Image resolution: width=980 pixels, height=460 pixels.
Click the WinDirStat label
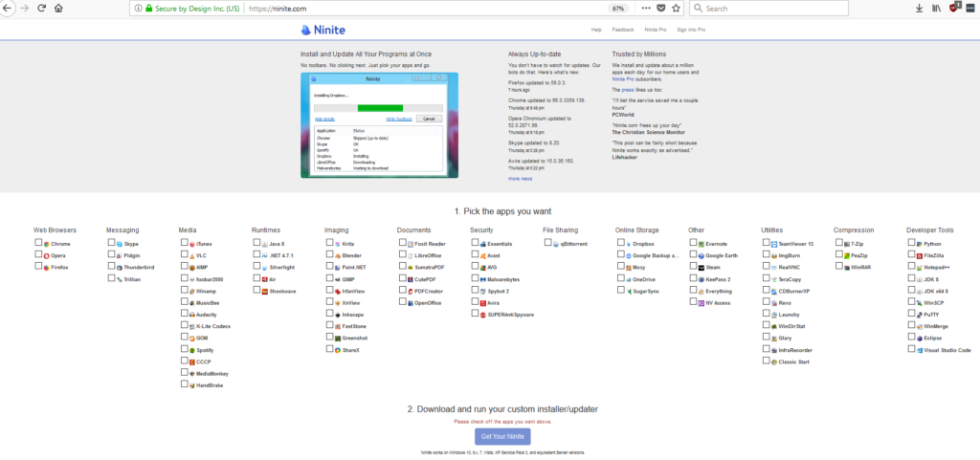pyautogui.click(x=791, y=326)
